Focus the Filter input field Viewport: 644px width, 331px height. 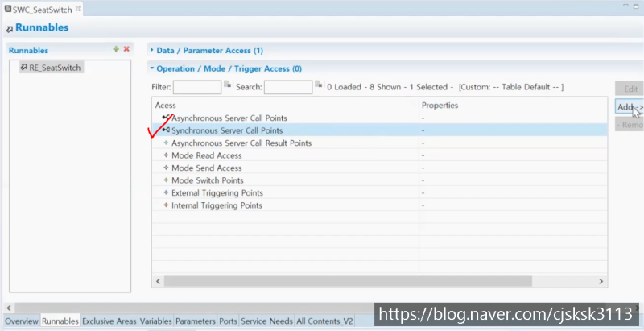click(x=197, y=87)
